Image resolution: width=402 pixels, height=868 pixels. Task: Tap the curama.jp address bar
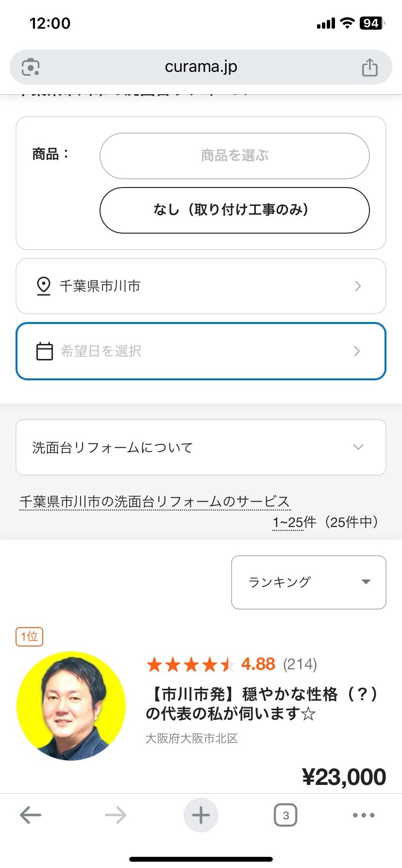tap(201, 67)
